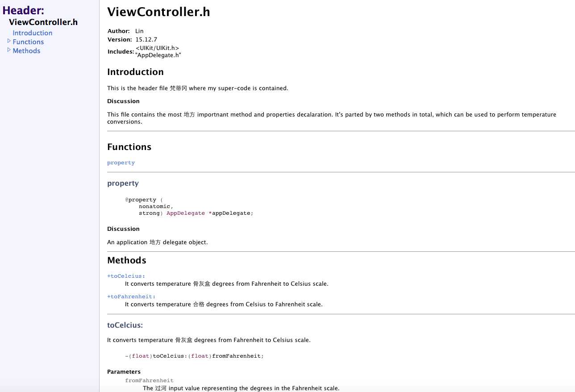Click the Functions link in the sidebar
Screen dimensions: 575x392
pos(28,42)
